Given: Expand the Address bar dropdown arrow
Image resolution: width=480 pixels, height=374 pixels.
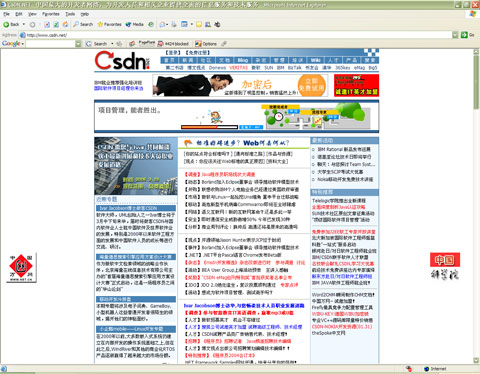Looking at the screenshot, I should point(455,35).
